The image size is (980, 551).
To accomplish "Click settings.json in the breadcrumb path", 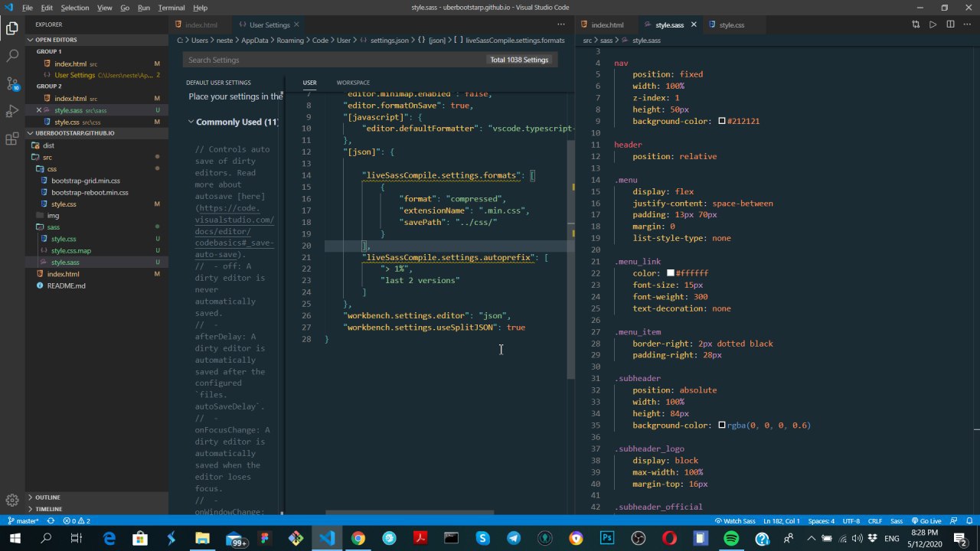I will 389,40.
